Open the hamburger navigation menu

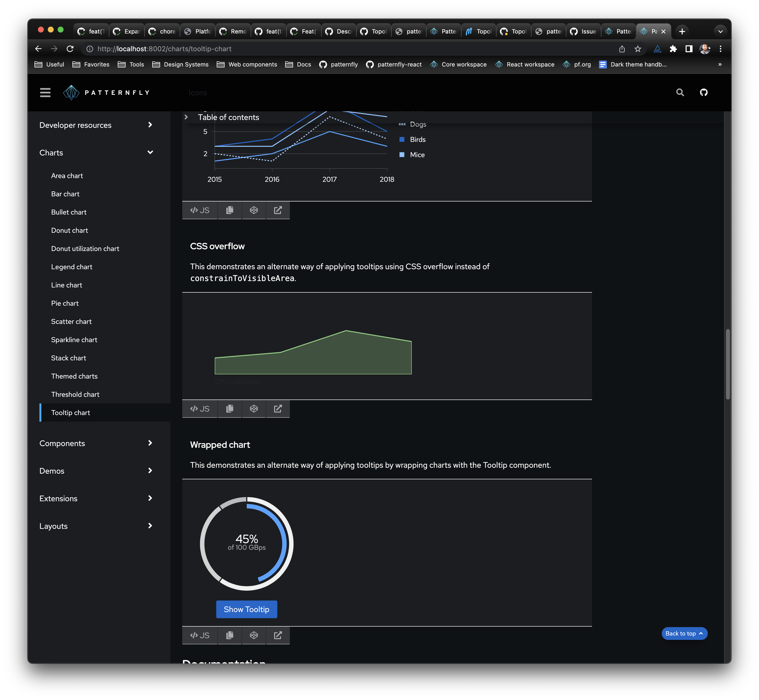click(45, 92)
